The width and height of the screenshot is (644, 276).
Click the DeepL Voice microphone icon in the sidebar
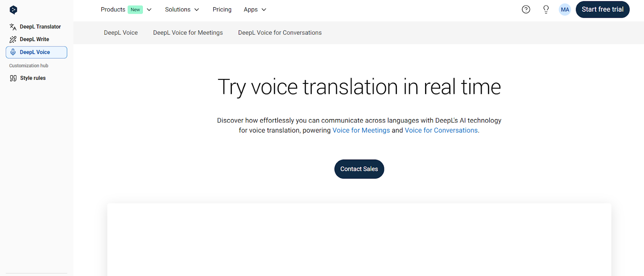point(13,52)
